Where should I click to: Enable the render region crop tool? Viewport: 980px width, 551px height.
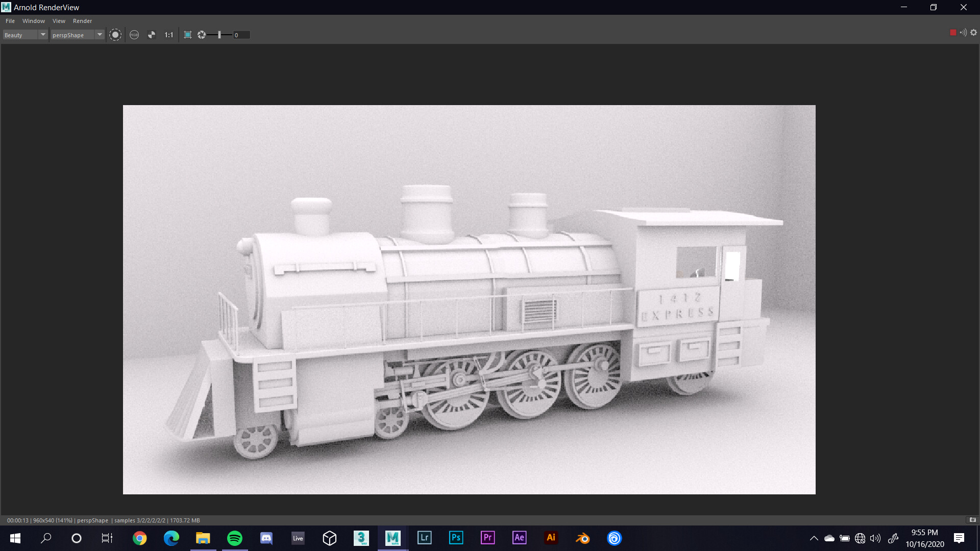coord(188,35)
